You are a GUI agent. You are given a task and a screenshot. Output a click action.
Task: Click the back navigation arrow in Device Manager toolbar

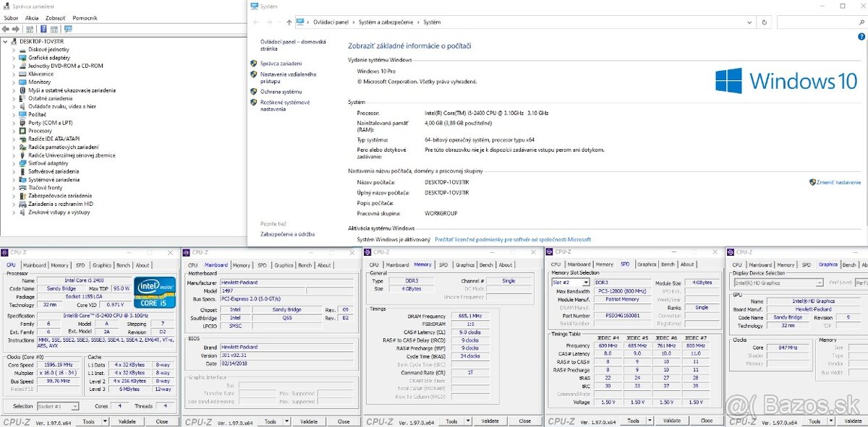pos(6,29)
